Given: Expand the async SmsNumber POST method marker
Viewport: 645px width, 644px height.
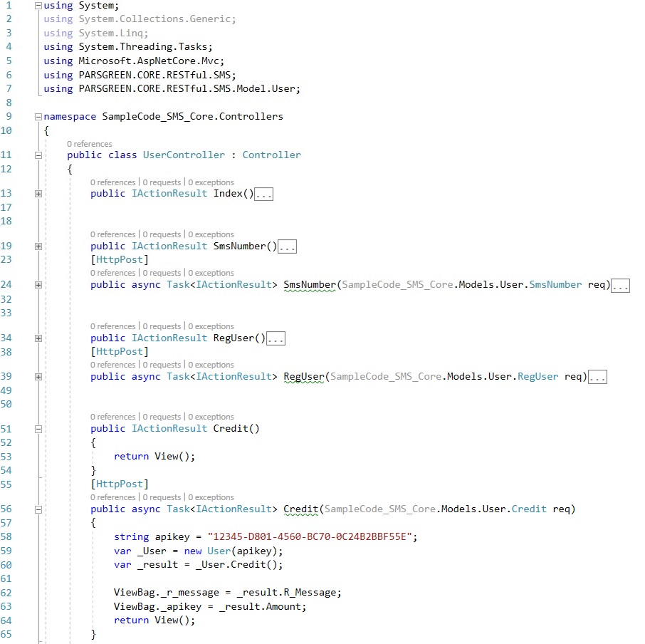Looking at the screenshot, I should (38, 285).
